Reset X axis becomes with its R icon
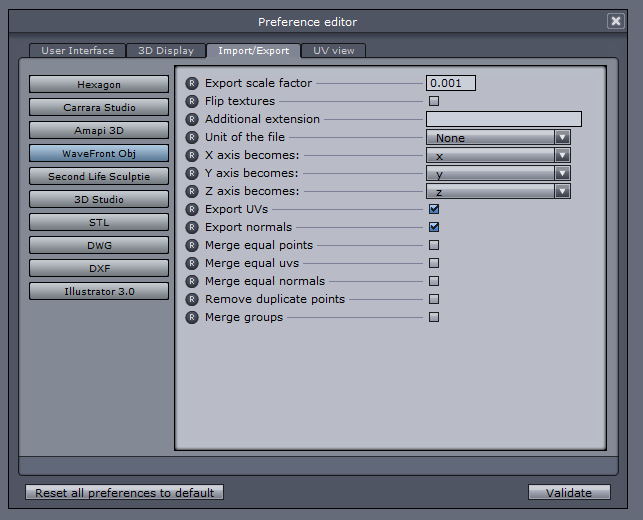 click(193, 155)
